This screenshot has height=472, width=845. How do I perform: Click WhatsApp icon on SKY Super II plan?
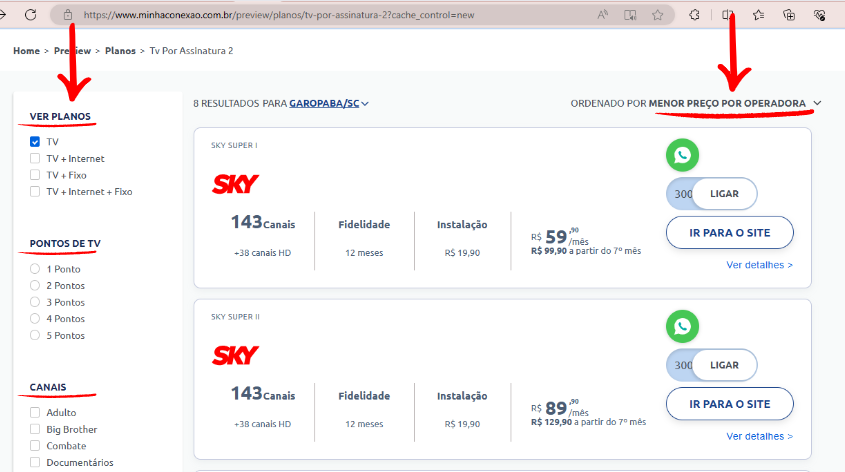point(682,326)
